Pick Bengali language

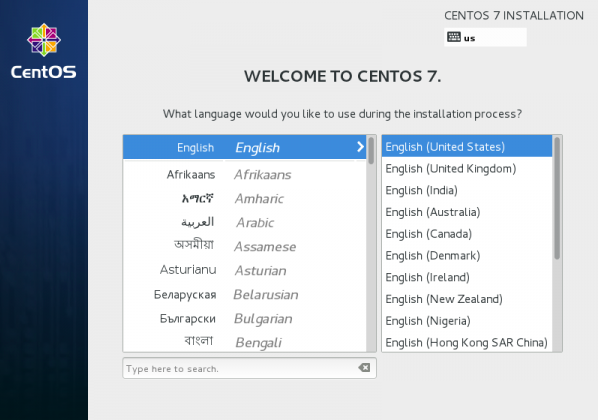click(244, 342)
